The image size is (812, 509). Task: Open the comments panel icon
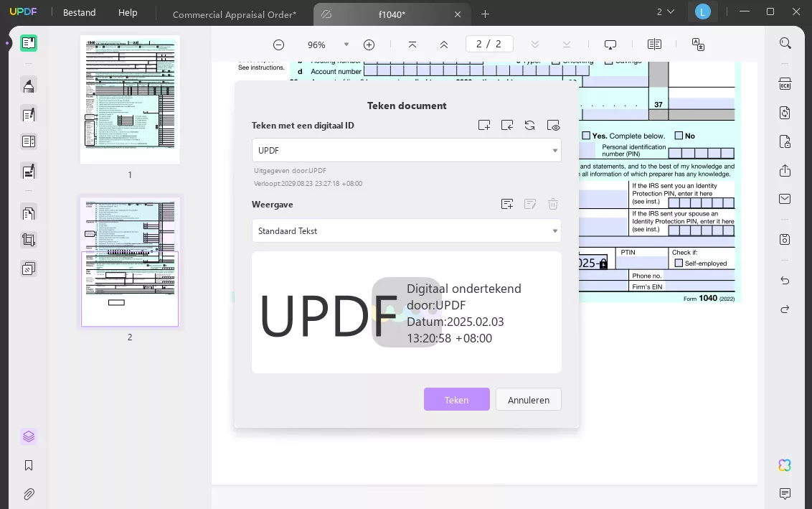pos(785,493)
